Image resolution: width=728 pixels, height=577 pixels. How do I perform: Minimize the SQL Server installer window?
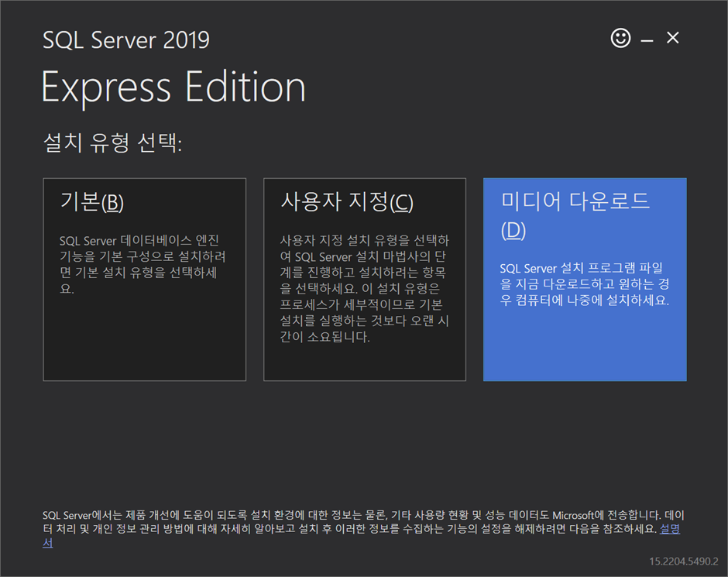coord(647,40)
